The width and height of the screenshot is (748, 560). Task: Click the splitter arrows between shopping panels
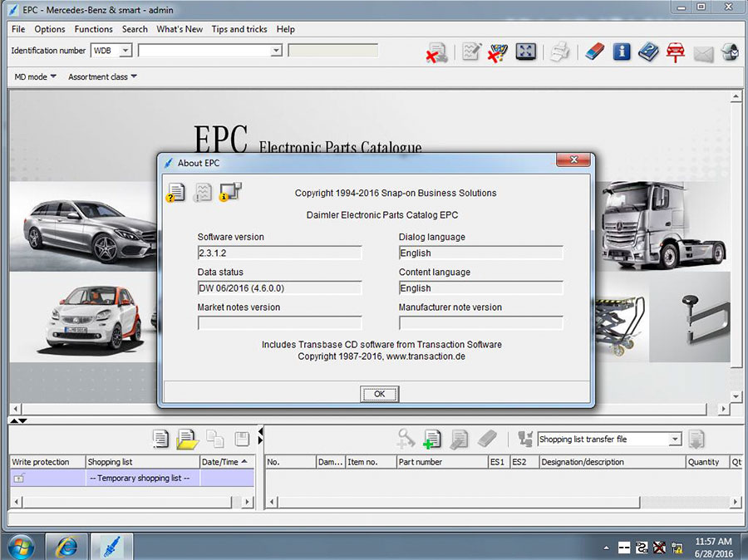[260, 435]
